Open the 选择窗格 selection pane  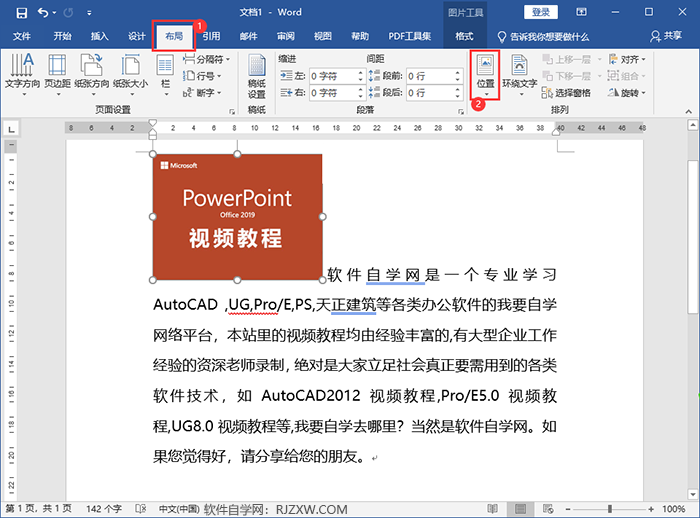tap(566, 93)
